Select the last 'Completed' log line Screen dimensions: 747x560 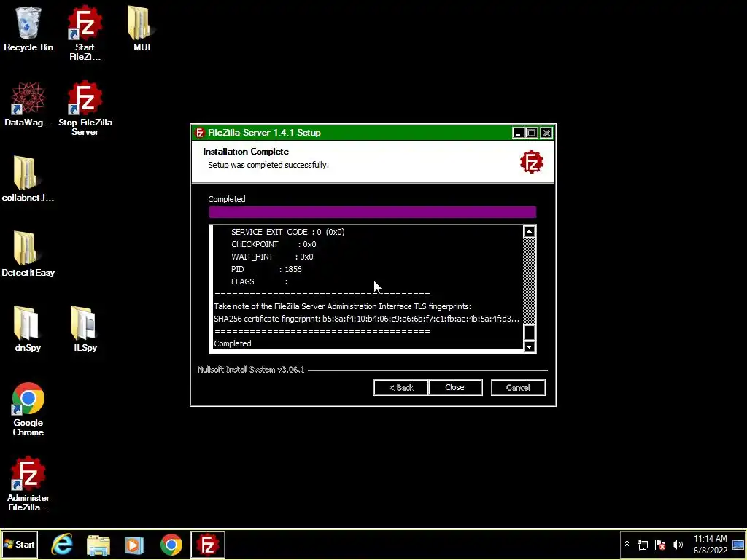click(233, 343)
